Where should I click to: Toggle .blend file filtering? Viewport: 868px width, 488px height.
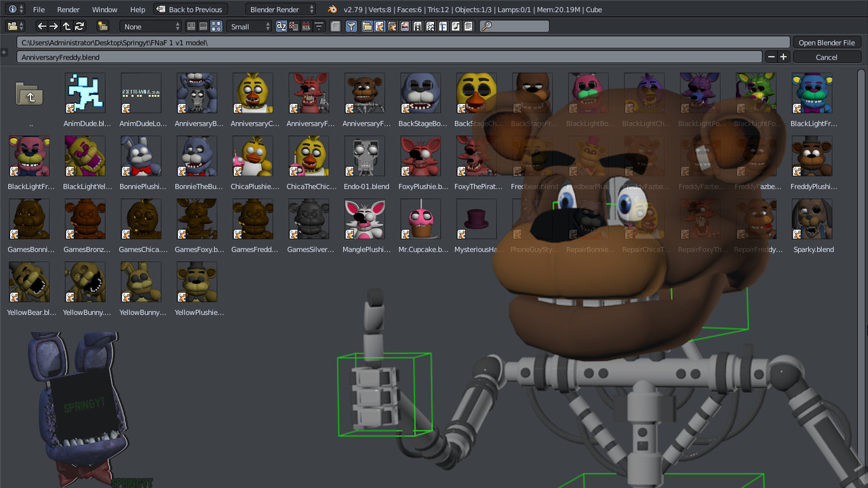380,26
